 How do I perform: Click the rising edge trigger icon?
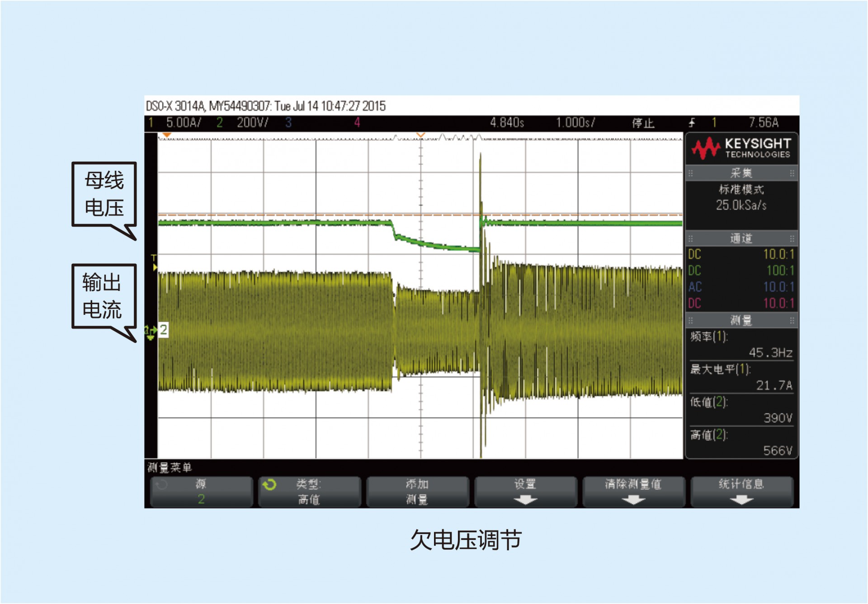coord(692,122)
